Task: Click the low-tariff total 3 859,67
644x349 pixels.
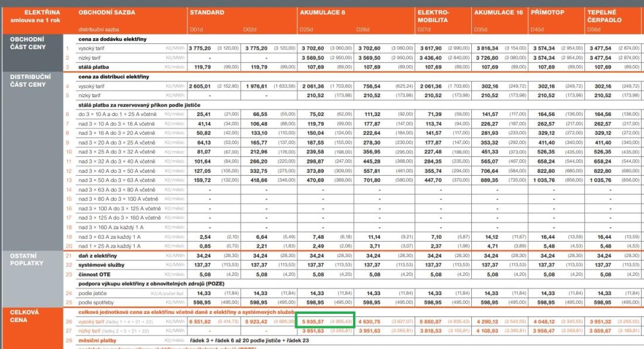Action: tap(601, 330)
